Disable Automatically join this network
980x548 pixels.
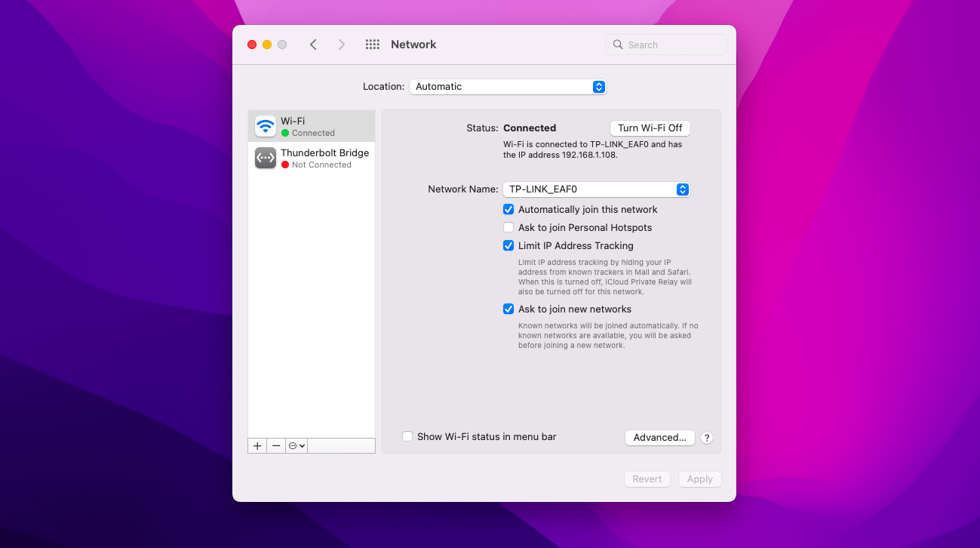pos(508,209)
